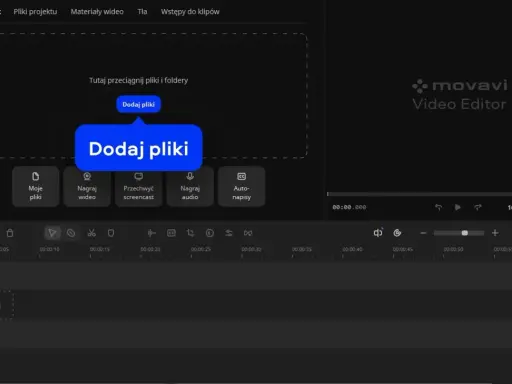Image resolution: width=512 pixels, height=384 pixels.
Task: Zoom out timeline with minus button
Action: coord(423,233)
